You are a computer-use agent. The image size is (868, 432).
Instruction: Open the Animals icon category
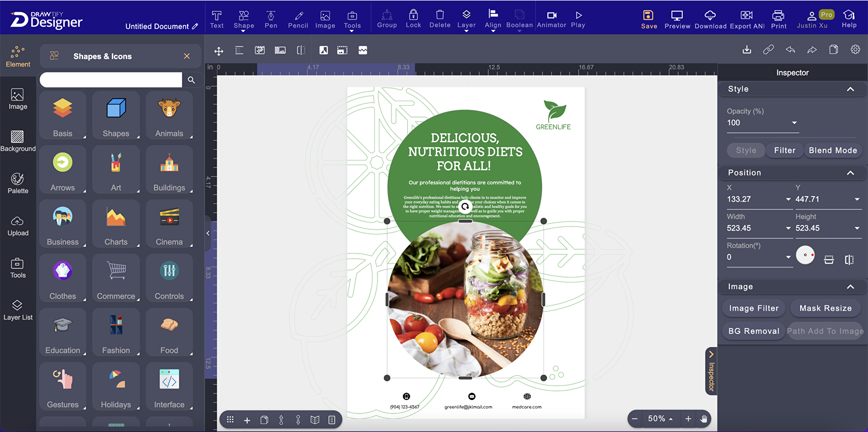(x=169, y=115)
